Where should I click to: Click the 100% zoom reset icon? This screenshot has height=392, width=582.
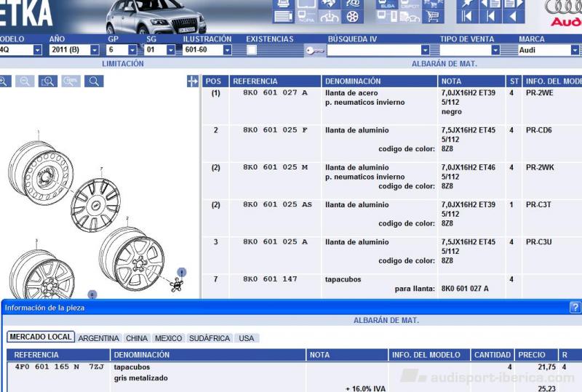point(71,81)
